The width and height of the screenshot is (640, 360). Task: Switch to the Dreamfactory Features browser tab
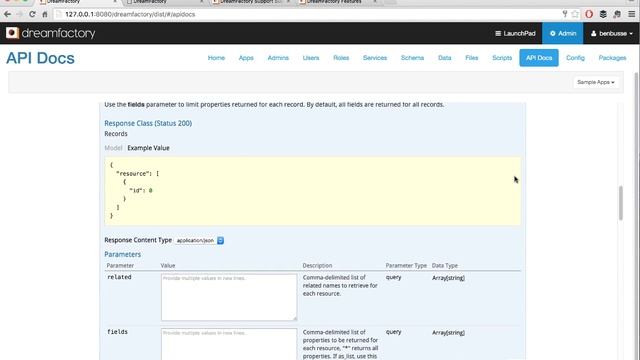point(337,2)
